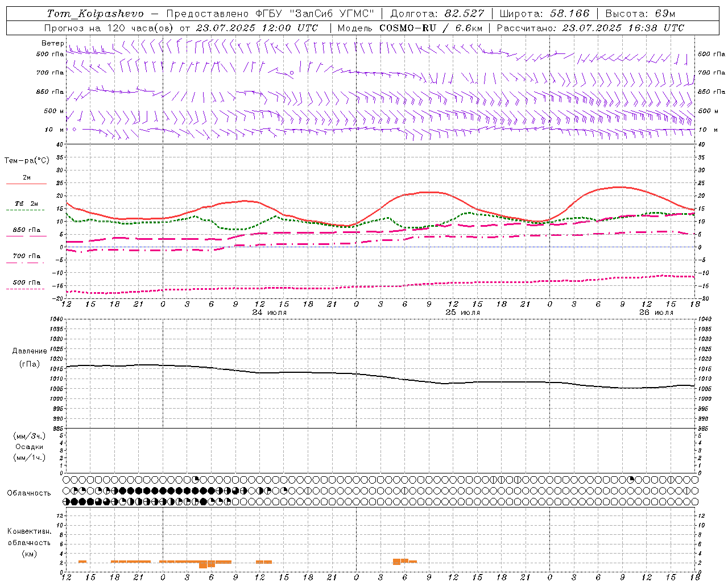Click the Высота: 69м value
This screenshot has height=582, width=728.
(640, 14)
